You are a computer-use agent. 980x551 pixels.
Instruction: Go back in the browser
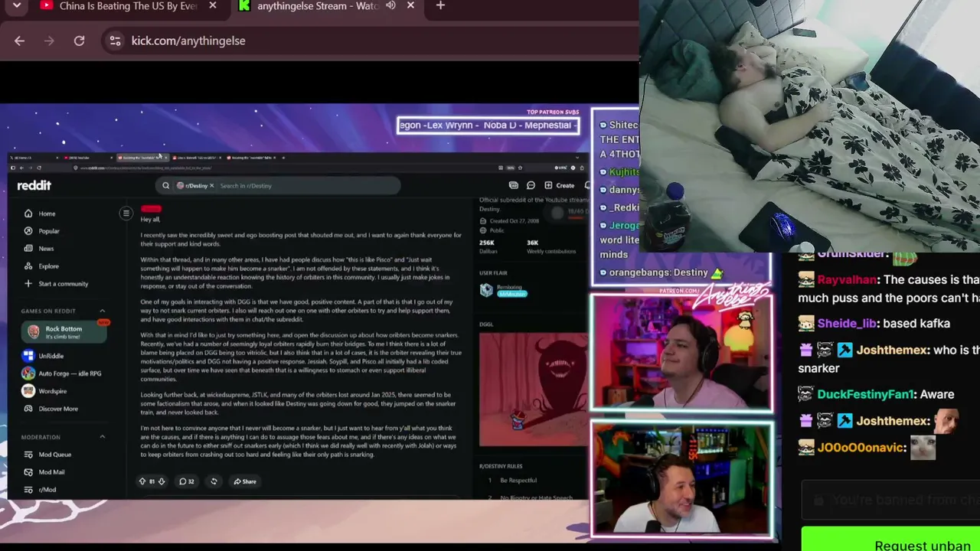(x=19, y=41)
